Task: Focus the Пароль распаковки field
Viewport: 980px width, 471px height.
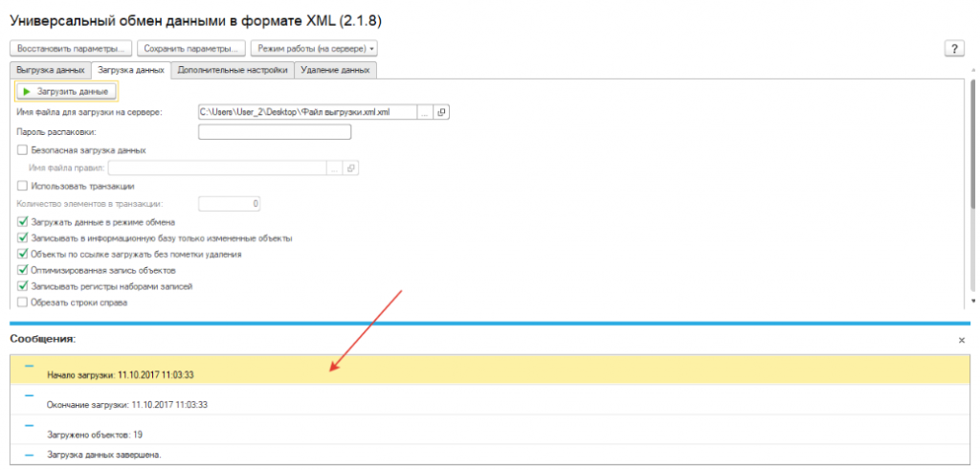Action: pos(275,132)
